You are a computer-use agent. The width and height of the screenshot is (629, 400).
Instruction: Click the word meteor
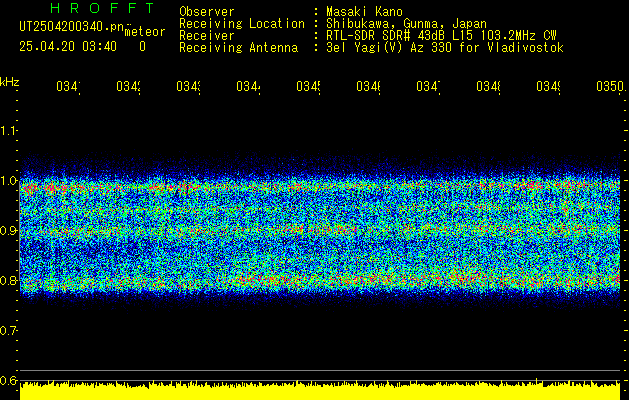pyautogui.click(x=145, y=32)
